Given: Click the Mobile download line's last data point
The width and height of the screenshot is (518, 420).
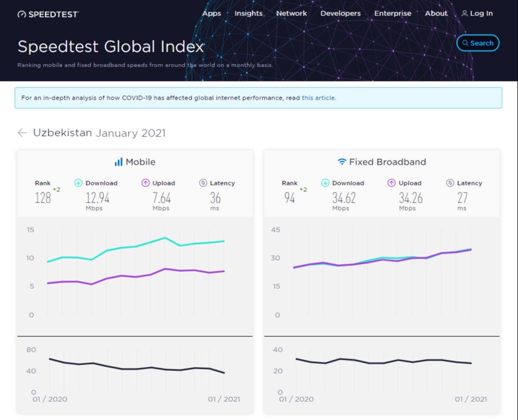Looking at the screenshot, I should pos(224,241).
